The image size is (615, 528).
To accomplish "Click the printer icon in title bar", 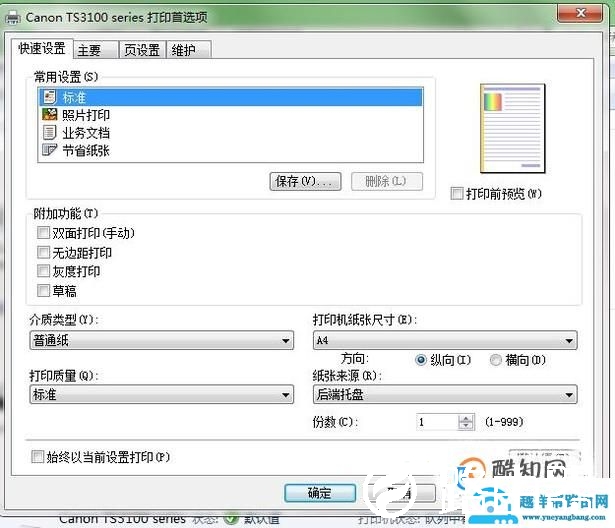I will coord(12,18).
